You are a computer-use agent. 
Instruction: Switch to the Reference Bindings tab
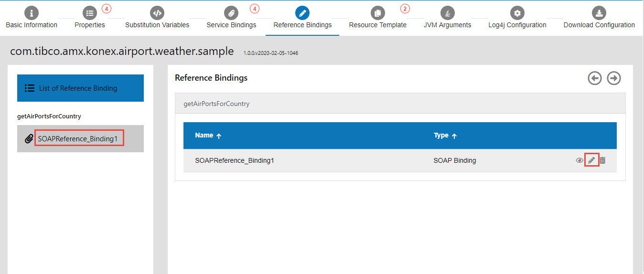(x=302, y=25)
